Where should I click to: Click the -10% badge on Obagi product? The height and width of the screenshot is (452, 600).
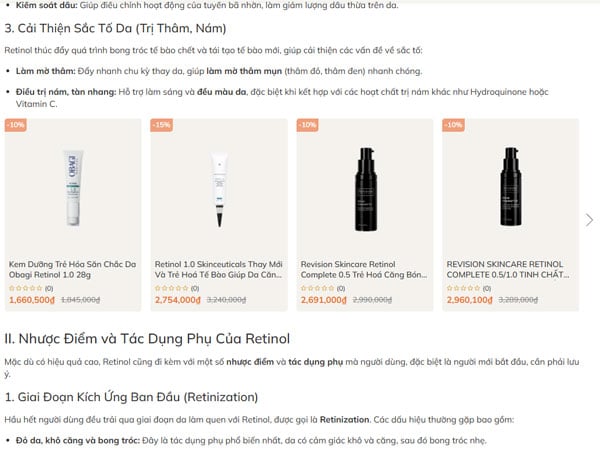click(16, 125)
